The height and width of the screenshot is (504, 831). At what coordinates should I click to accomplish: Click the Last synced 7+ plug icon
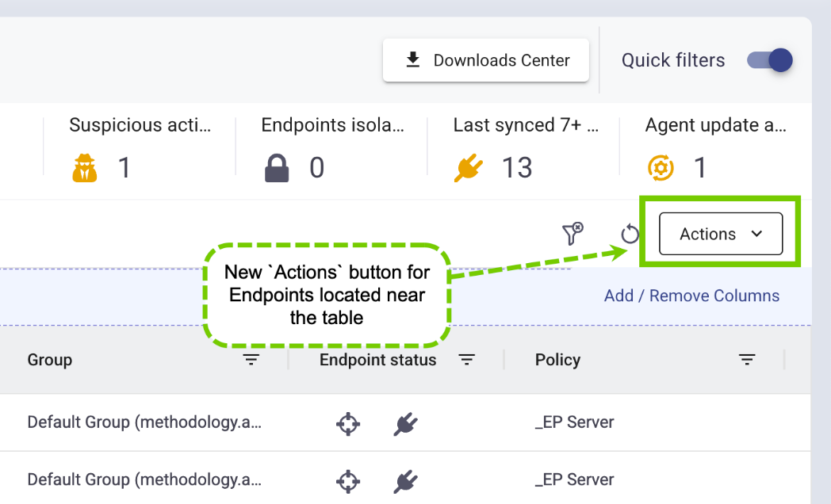(469, 168)
